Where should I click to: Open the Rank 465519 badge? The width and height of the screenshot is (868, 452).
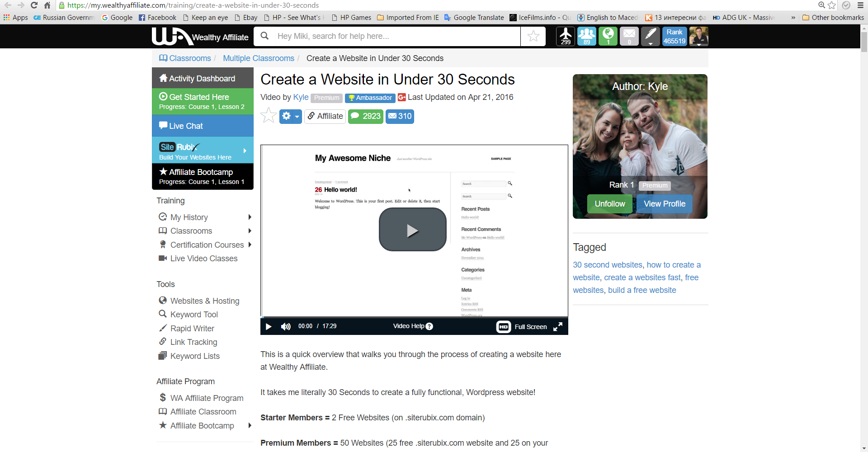[675, 36]
